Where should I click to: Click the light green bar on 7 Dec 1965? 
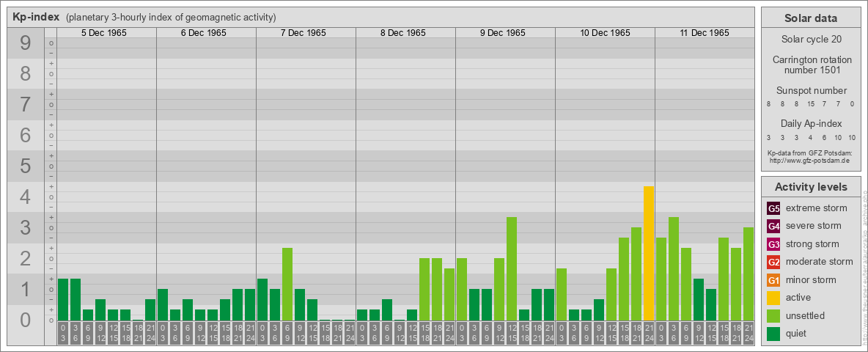click(287, 284)
